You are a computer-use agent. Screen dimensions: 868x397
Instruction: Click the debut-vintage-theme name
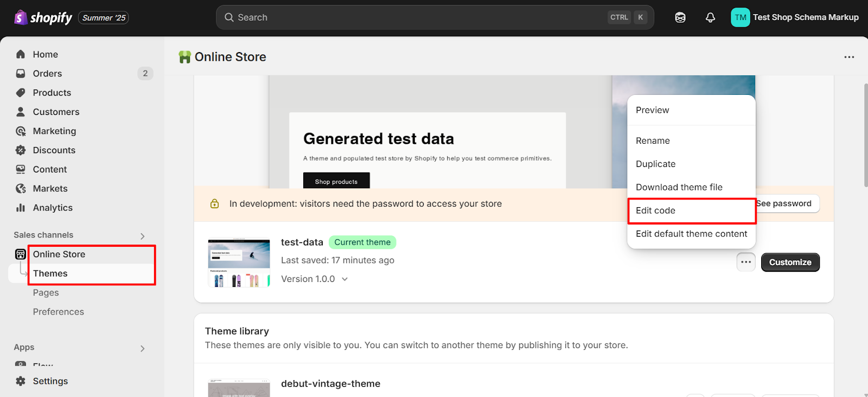click(330, 383)
